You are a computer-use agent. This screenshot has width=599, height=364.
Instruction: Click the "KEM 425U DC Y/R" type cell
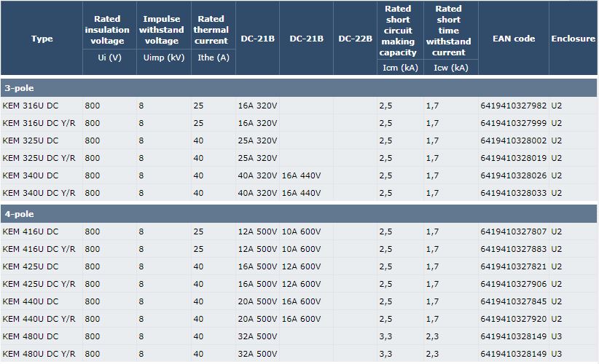[x=39, y=284]
